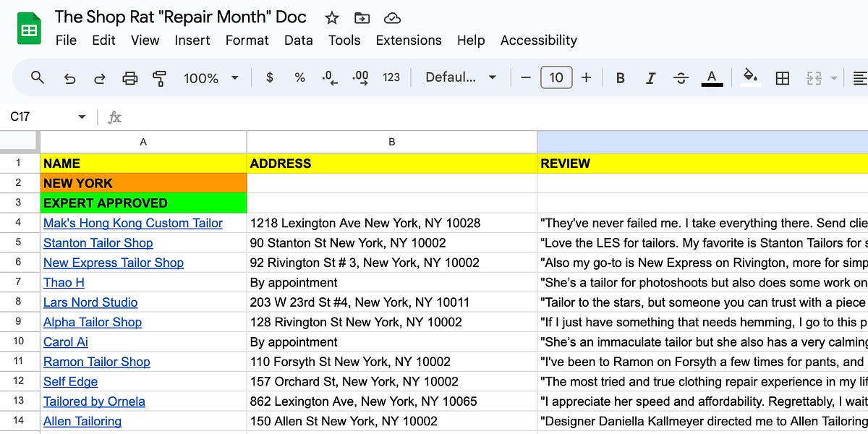View cloud save status icon
The image size is (868, 434).
(x=392, y=18)
